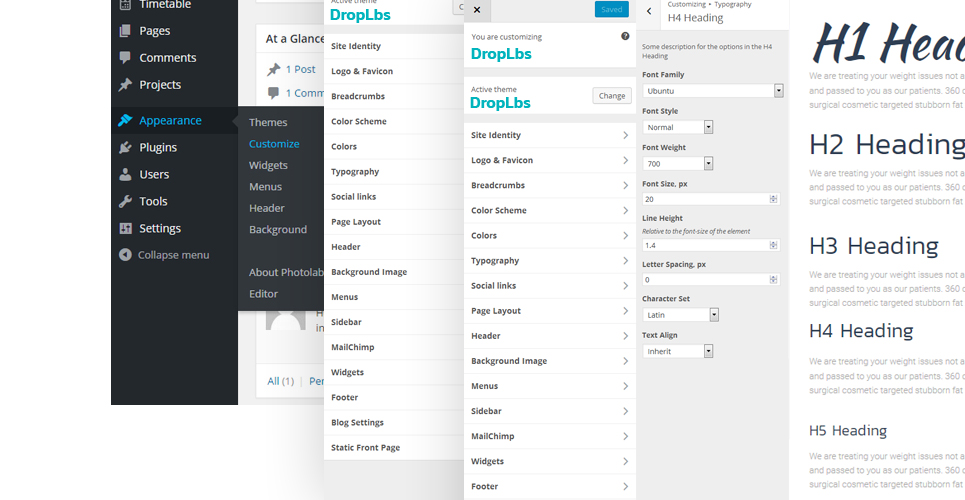Expand Site Identity section chevron
965x500 pixels.
(x=625, y=135)
